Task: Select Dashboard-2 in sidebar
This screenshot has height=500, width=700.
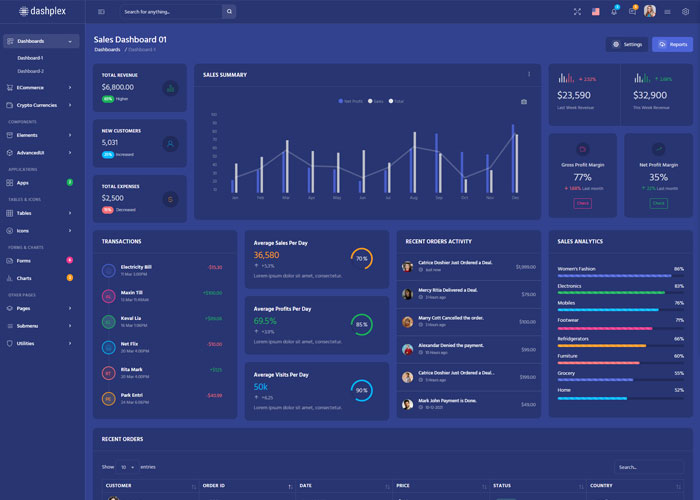Action: click(30, 71)
